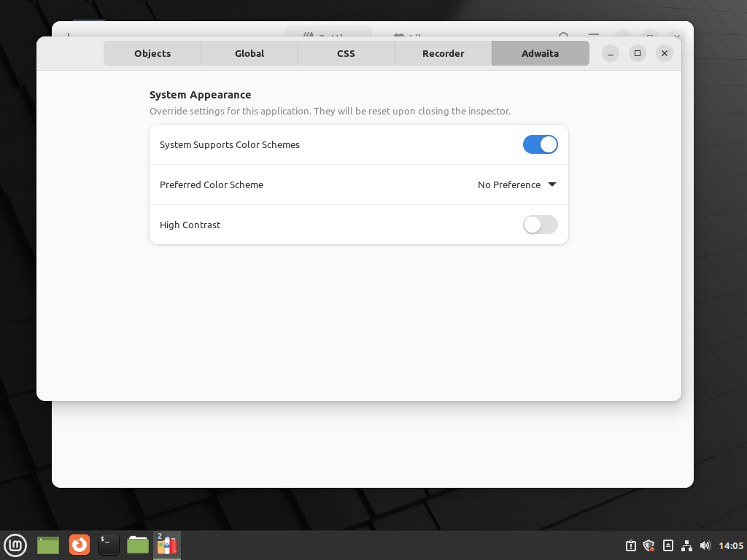This screenshot has height=560, width=747.
Task: Open the network connections tray icon
Action: pos(686,545)
